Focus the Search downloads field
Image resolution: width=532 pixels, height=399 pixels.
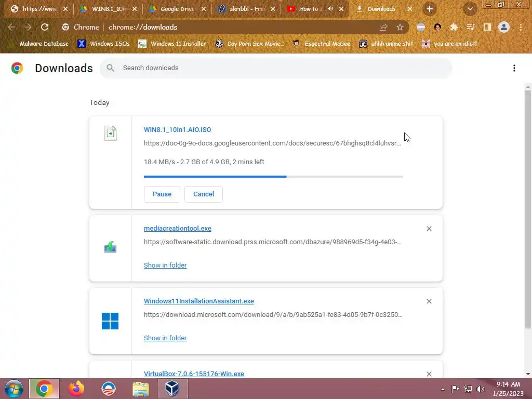coord(276,68)
